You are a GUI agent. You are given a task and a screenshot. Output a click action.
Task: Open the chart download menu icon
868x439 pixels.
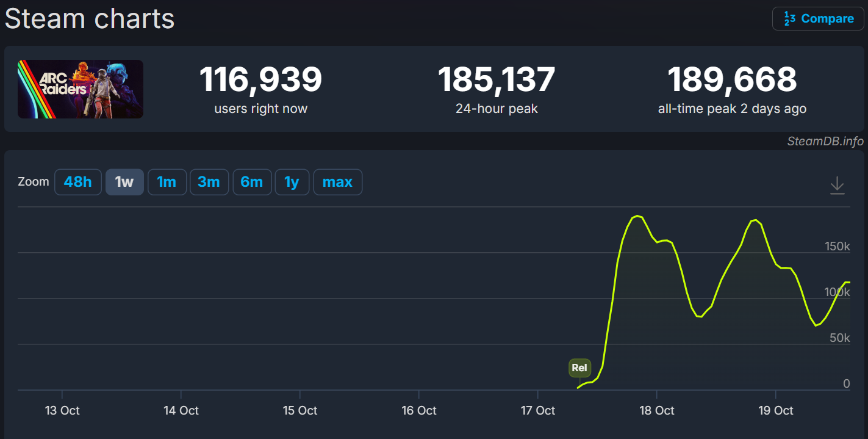pos(837,185)
